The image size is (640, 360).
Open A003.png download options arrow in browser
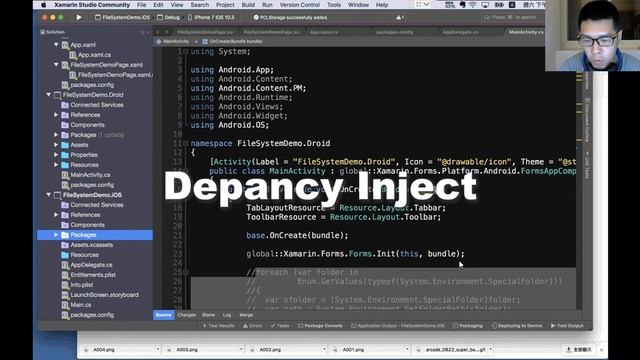[241, 349]
